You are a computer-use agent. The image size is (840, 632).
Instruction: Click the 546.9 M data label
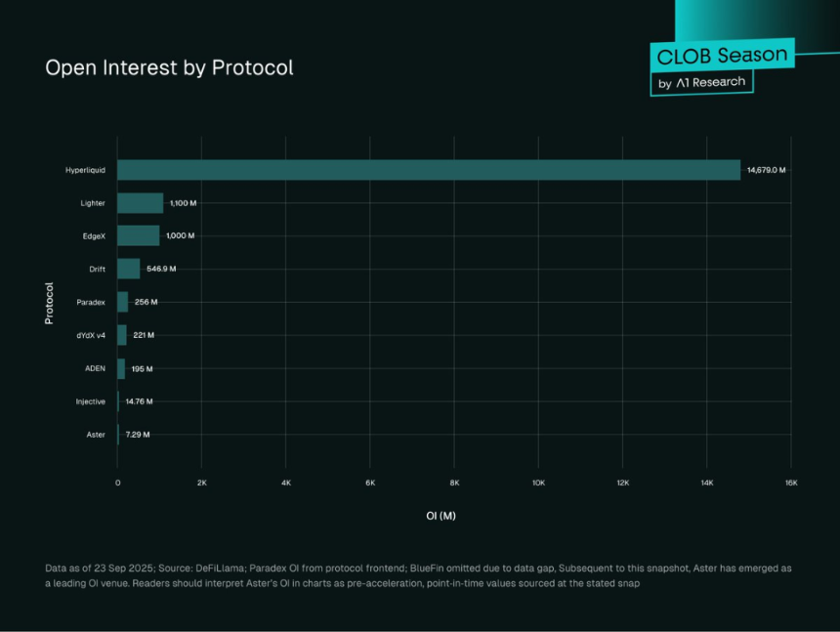[x=161, y=269]
